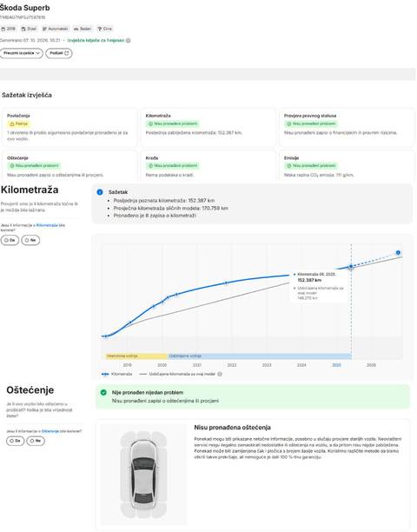Image resolution: width=417 pixels, height=532 pixels.
Task: Click the car top-view damage diagram
Action: [143, 474]
